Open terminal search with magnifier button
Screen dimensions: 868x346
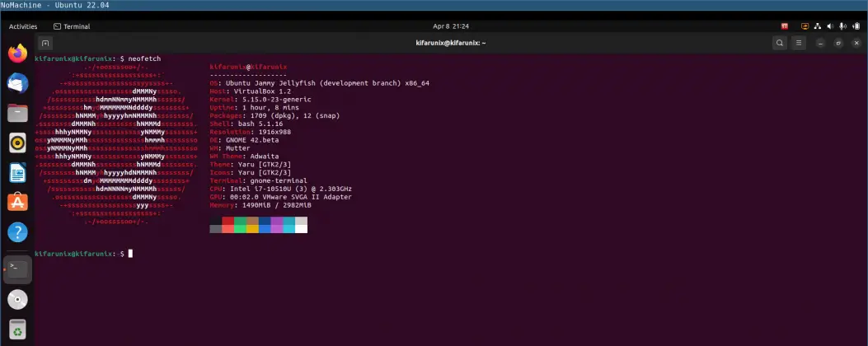coord(780,43)
